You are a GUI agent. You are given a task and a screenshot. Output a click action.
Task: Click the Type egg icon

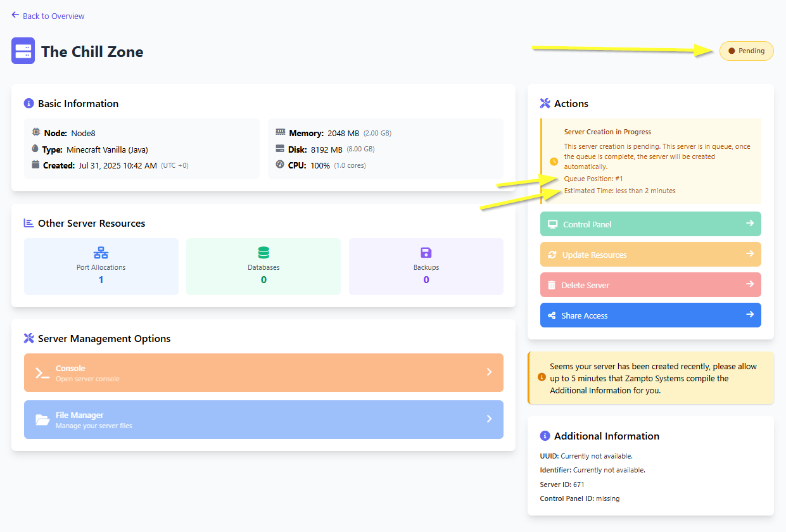click(x=35, y=149)
